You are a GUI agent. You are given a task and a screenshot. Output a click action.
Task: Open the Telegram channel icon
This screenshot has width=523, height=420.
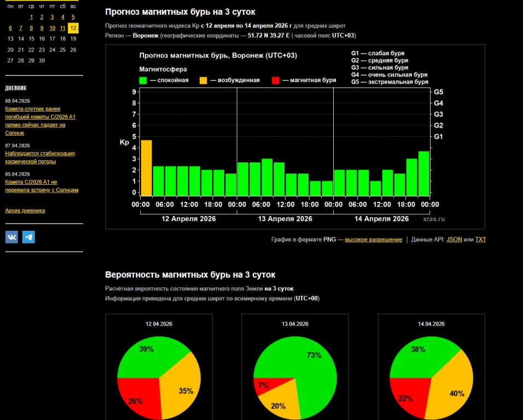tap(28, 237)
